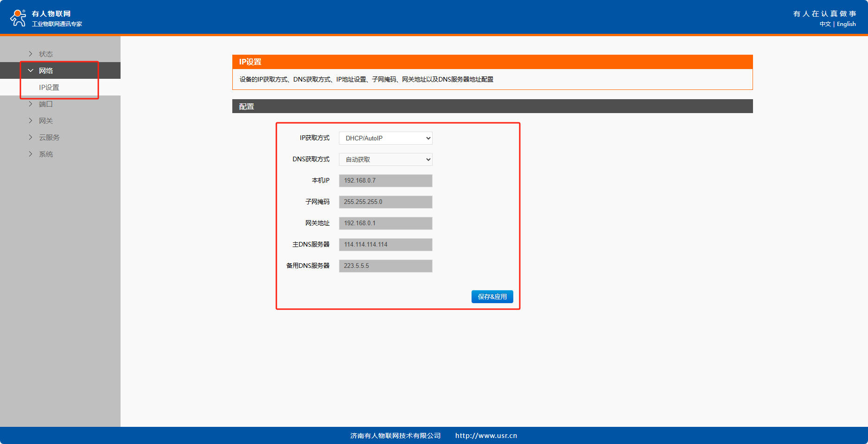Open the IP设置 submenu item

tap(49, 87)
